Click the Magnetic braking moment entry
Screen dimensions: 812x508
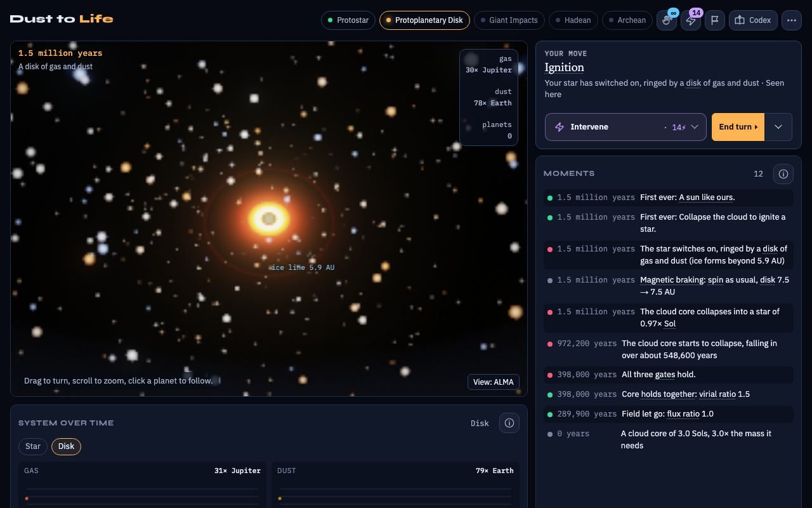tap(669, 286)
